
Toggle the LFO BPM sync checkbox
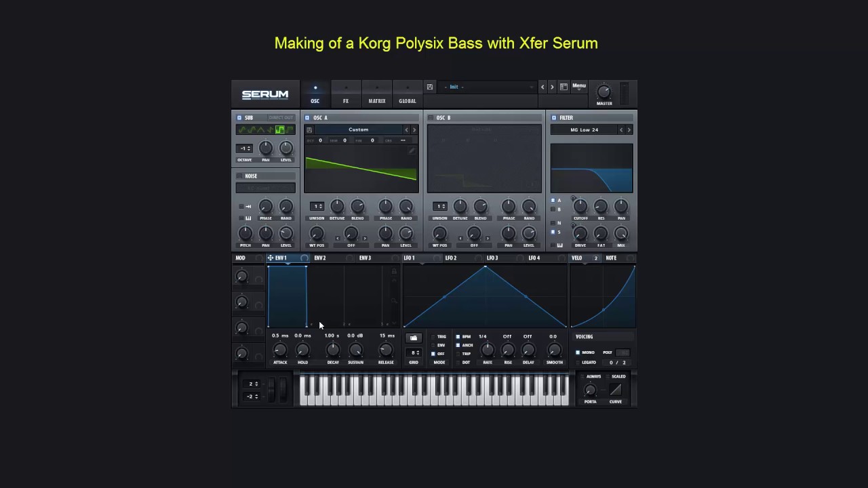click(x=458, y=336)
